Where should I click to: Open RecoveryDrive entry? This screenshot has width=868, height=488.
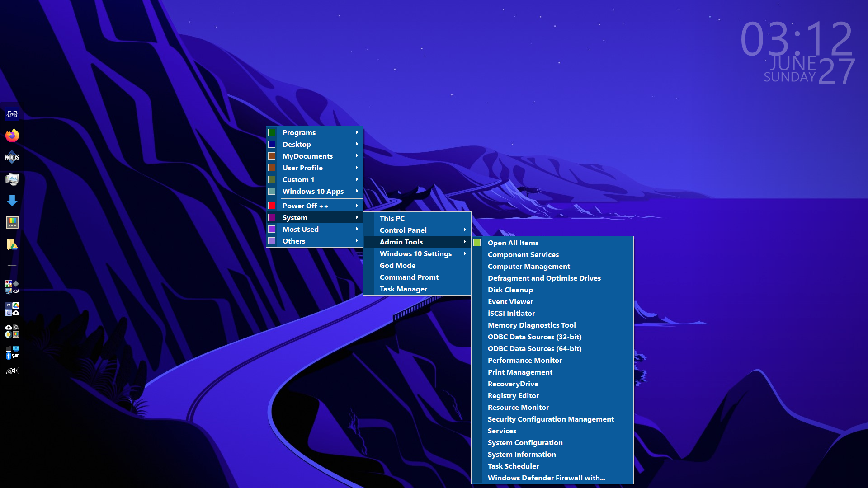(552, 384)
